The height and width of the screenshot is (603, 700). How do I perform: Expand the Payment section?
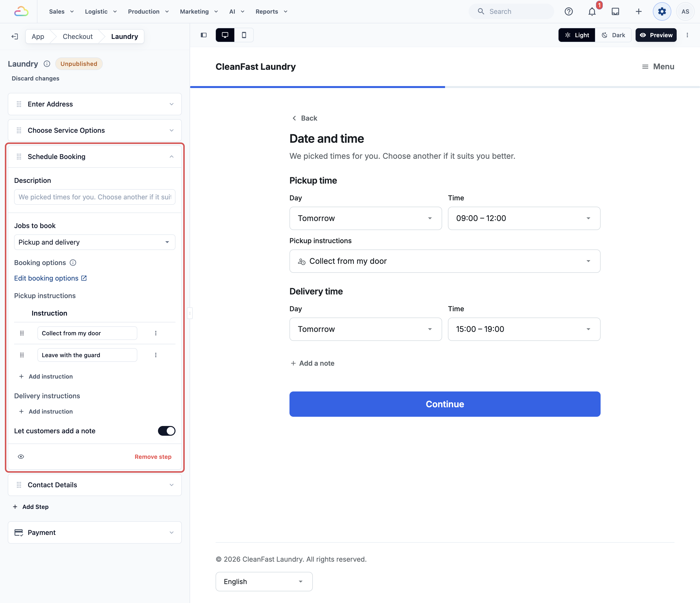(x=172, y=533)
